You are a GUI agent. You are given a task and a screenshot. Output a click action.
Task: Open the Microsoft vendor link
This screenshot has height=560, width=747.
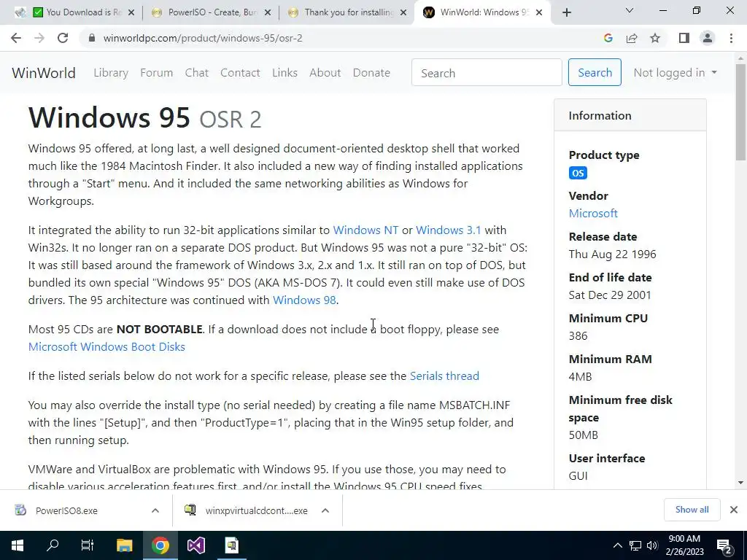point(593,214)
